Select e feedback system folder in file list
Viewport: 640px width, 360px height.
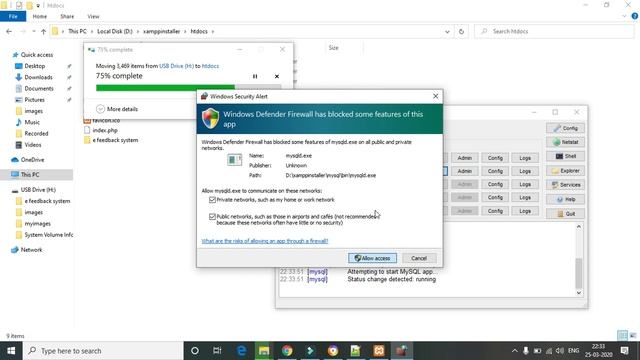(x=115, y=140)
